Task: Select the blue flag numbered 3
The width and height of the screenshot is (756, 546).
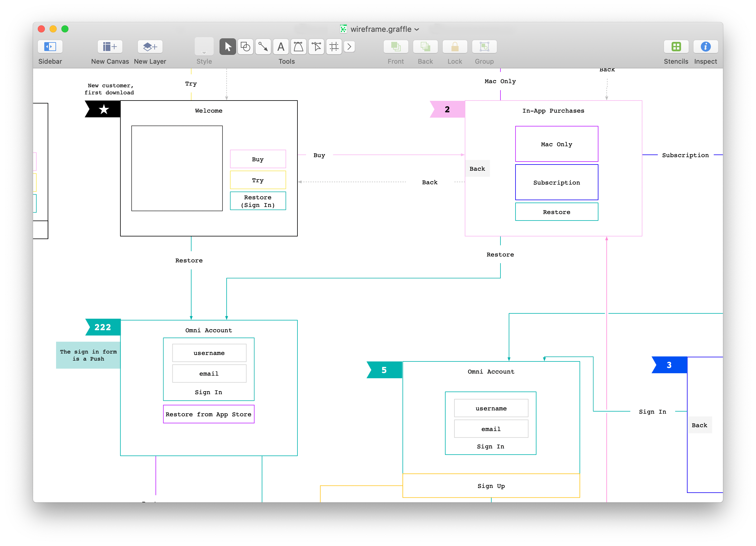Action: (669, 365)
